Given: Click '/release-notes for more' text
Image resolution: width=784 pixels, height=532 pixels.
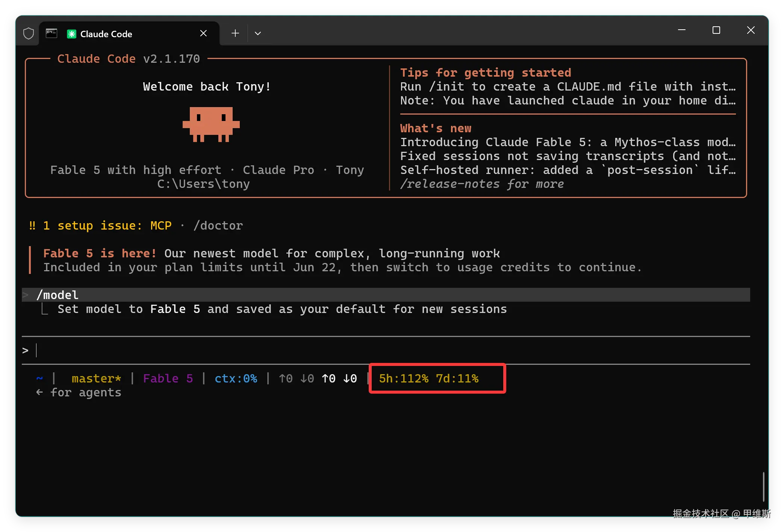Looking at the screenshot, I should point(482,184).
